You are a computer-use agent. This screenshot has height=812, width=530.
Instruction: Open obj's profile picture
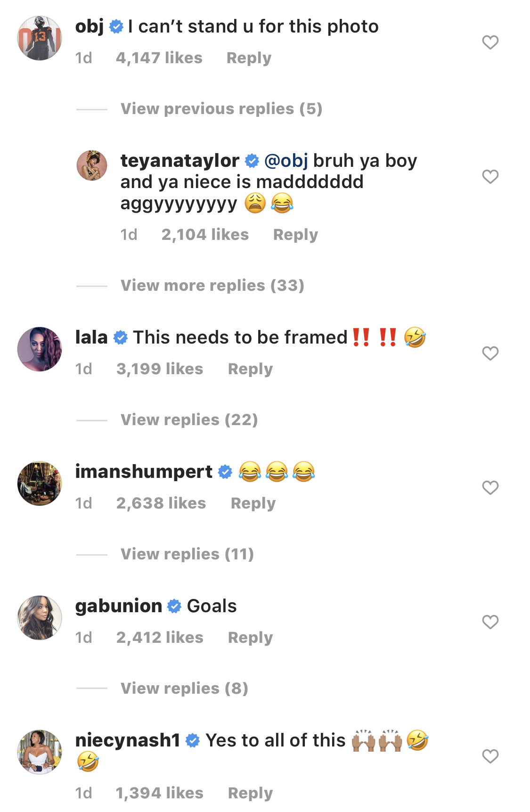40,38
